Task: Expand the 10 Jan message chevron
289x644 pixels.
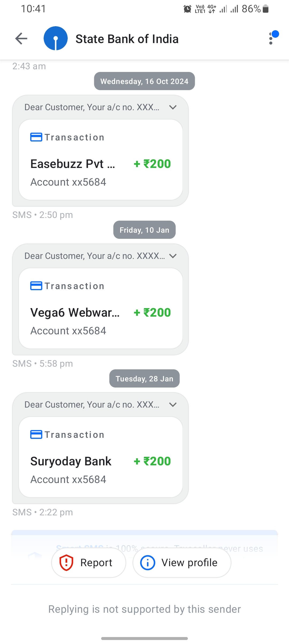Action: [x=173, y=256]
